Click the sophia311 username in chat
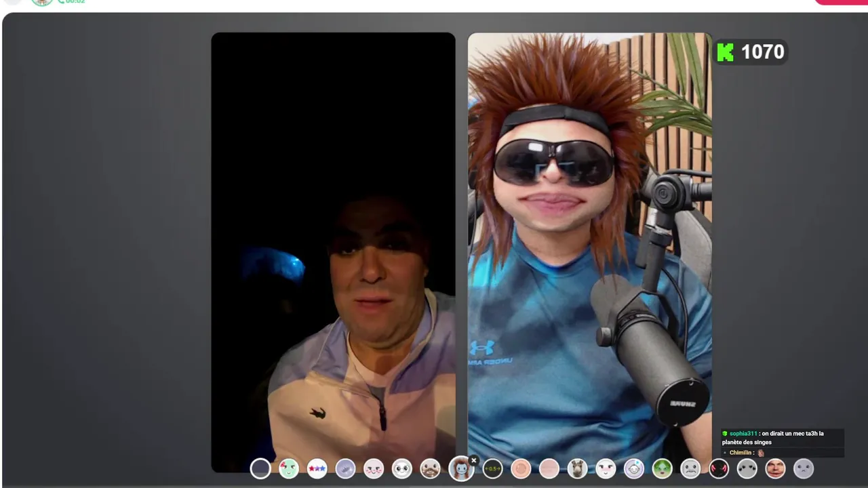The width and height of the screenshot is (868, 488). tap(743, 434)
